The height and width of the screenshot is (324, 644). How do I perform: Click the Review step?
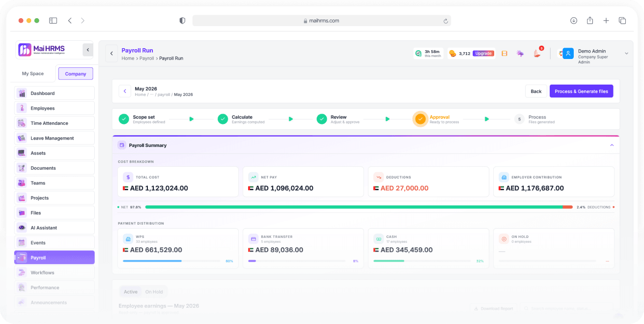[x=338, y=119]
